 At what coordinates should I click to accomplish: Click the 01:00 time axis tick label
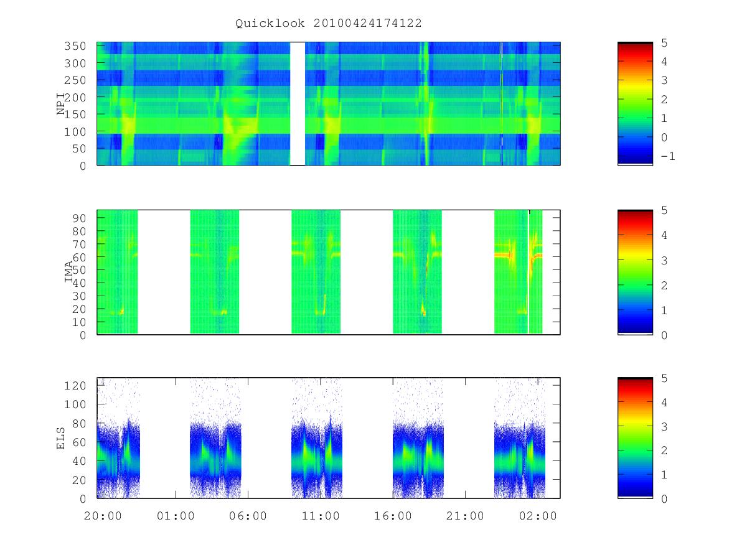click(176, 516)
